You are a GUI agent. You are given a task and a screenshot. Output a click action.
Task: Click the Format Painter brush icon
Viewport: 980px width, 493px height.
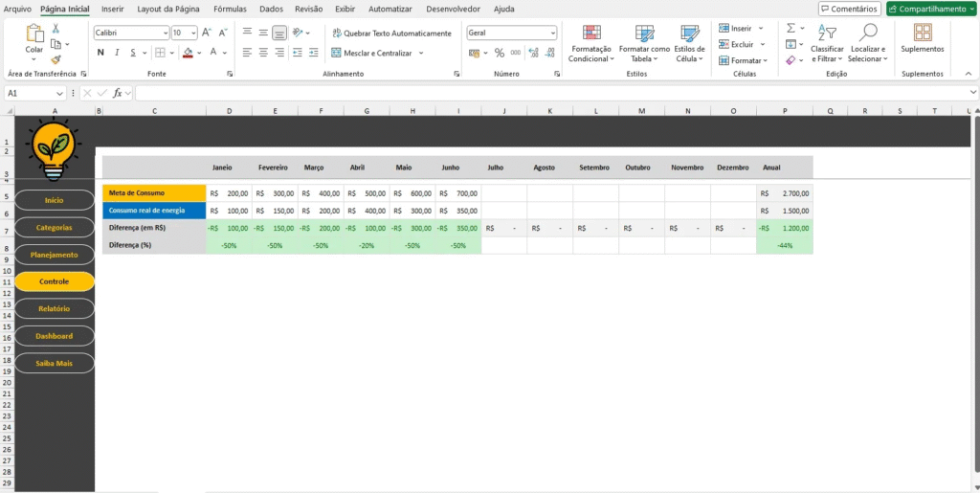click(x=56, y=59)
